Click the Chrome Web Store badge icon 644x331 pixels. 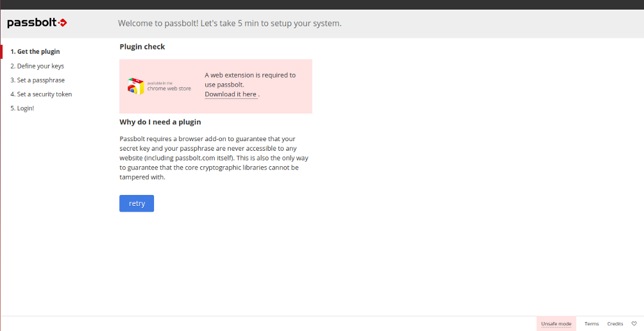pos(159,86)
